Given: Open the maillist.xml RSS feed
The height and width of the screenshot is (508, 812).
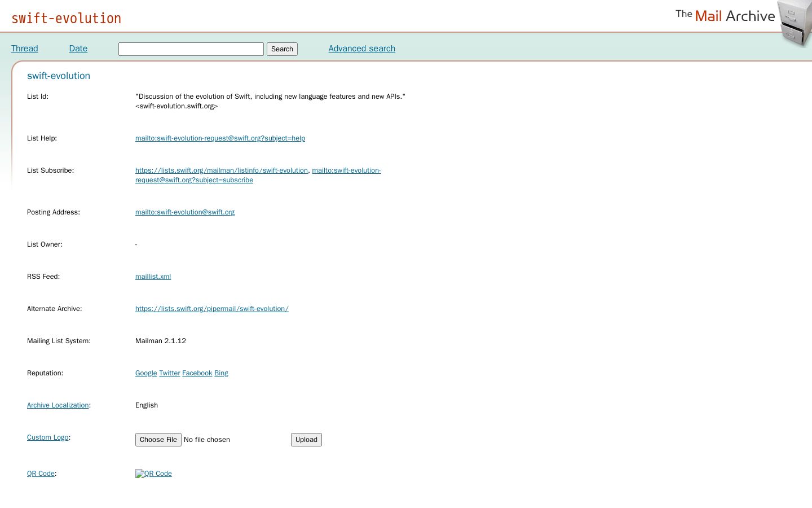Looking at the screenshot, I should point(153,277).
